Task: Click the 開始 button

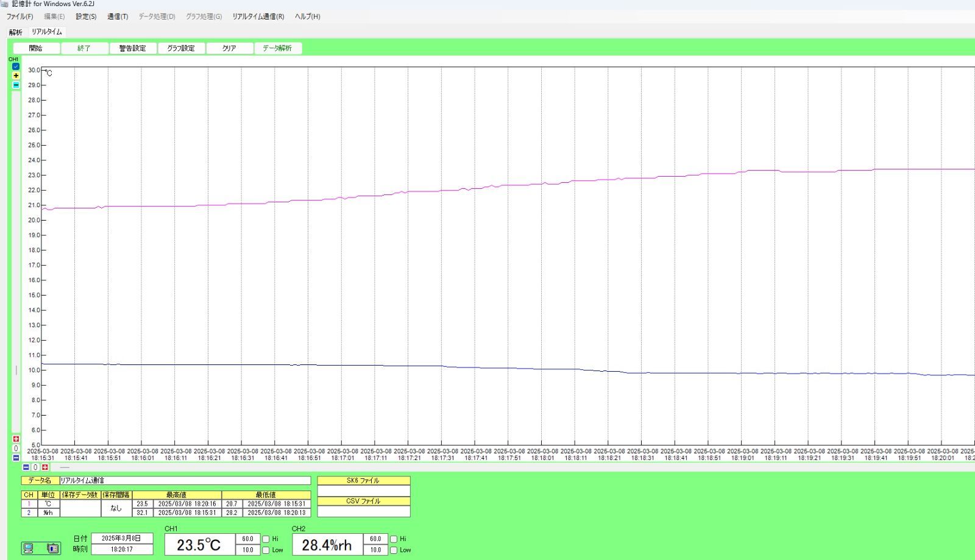Action: pyautogui.click(x=36, y=48)
